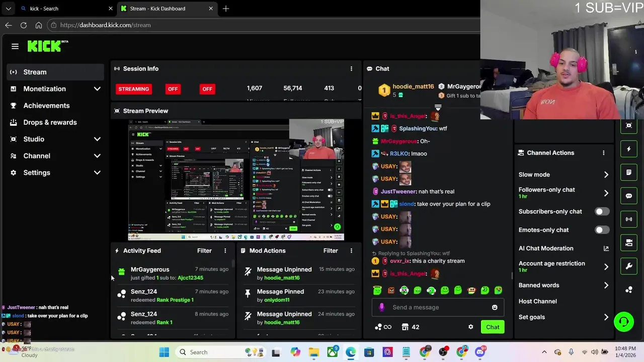The width and height of the screenshot is (644, 362).
Task: Click the three-dots cluster sidebar icon
Action: pyautogui.click(x=629, y=290)
